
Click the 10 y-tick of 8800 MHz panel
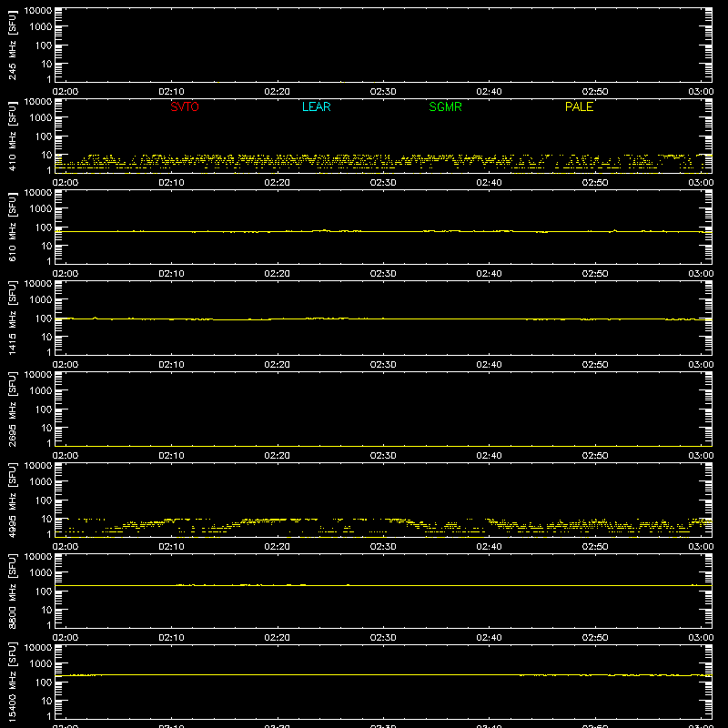(x=46, y=610)
